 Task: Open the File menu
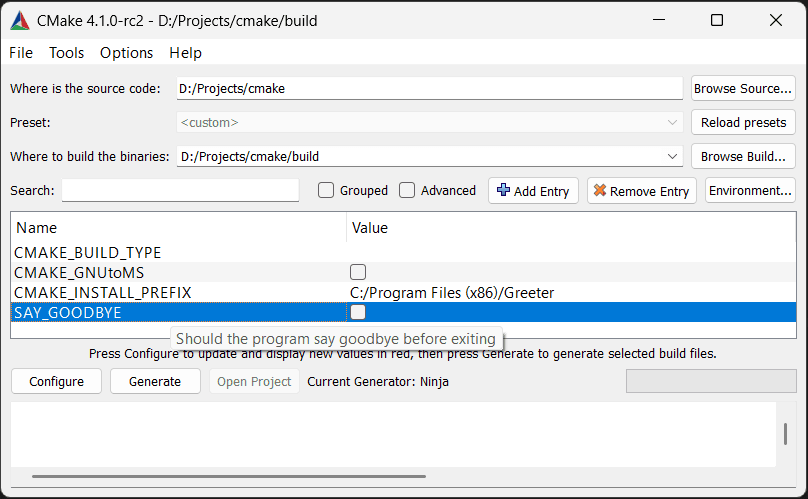click(x=21, y=53)
